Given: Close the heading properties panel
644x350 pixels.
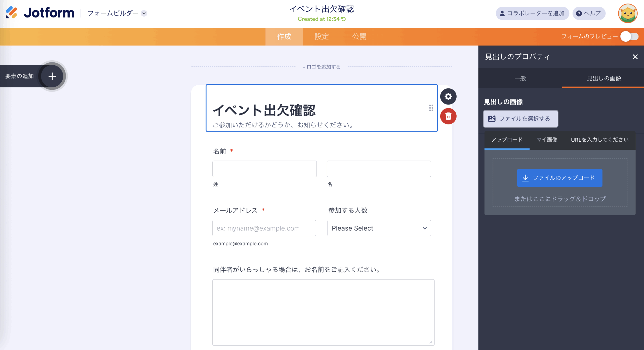Looking at the screenshot, I should (x=635, y=57).
